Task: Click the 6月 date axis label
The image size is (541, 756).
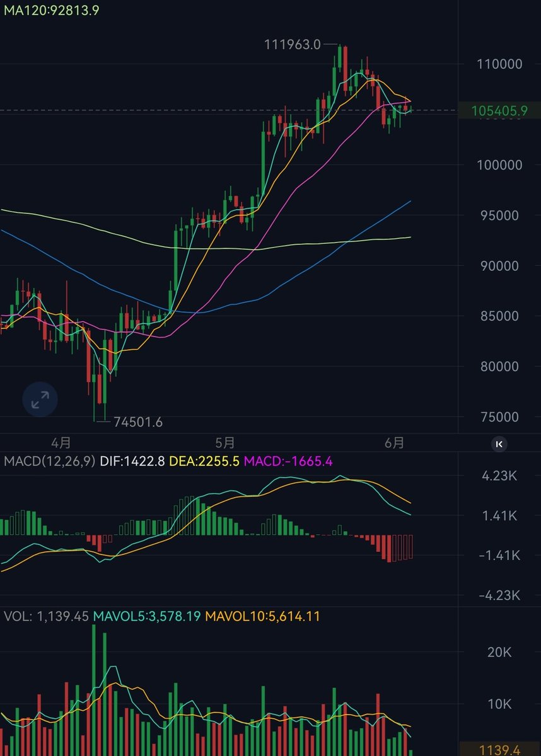Action: coord(395,443)
